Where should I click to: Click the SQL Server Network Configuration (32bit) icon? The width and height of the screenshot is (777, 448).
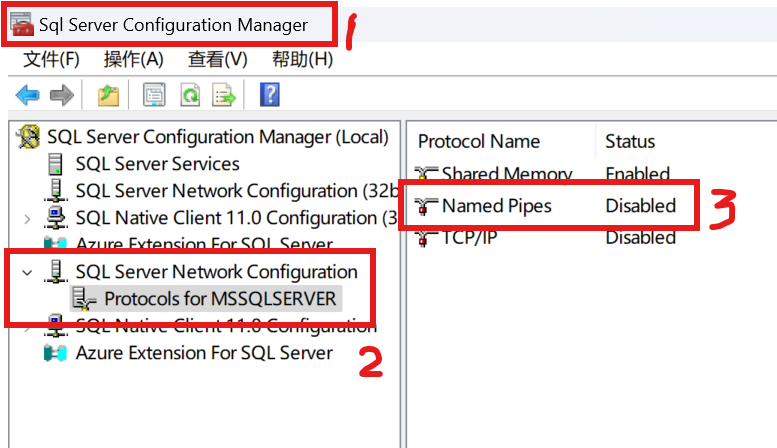coord(56,191)
